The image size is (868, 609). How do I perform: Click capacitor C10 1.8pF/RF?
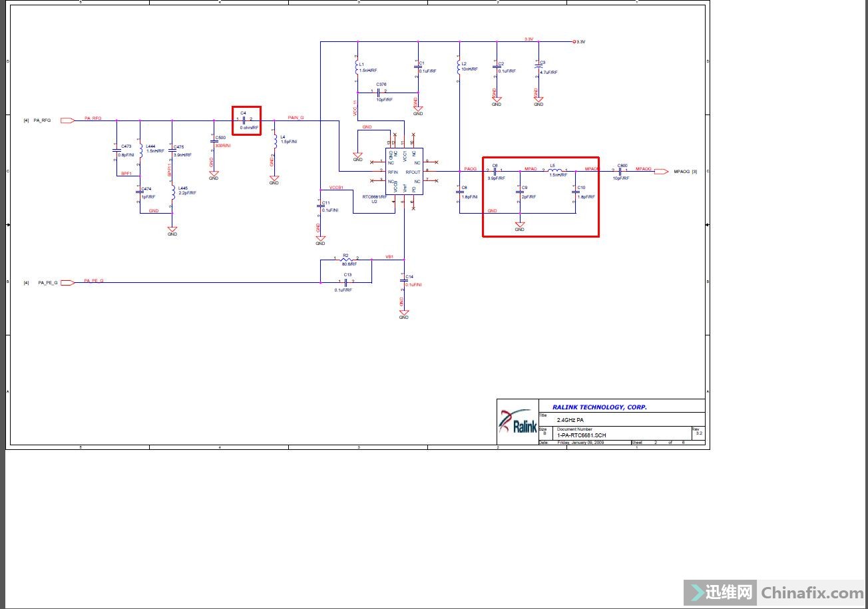pos(576,192)
